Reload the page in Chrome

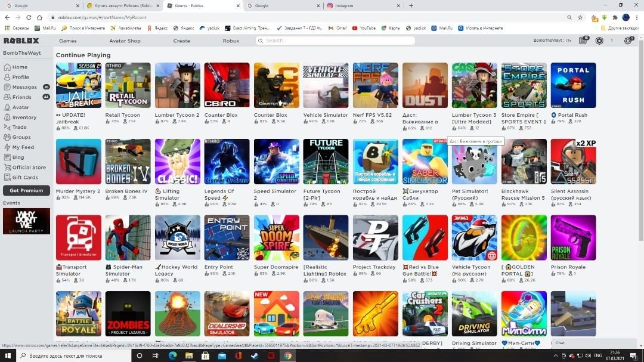[x=29, y=17]
